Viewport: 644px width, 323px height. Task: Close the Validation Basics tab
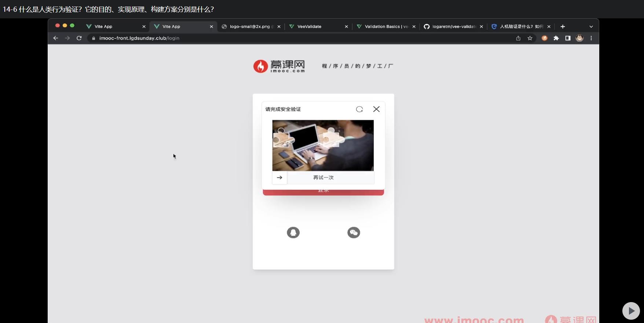[414, 27]
